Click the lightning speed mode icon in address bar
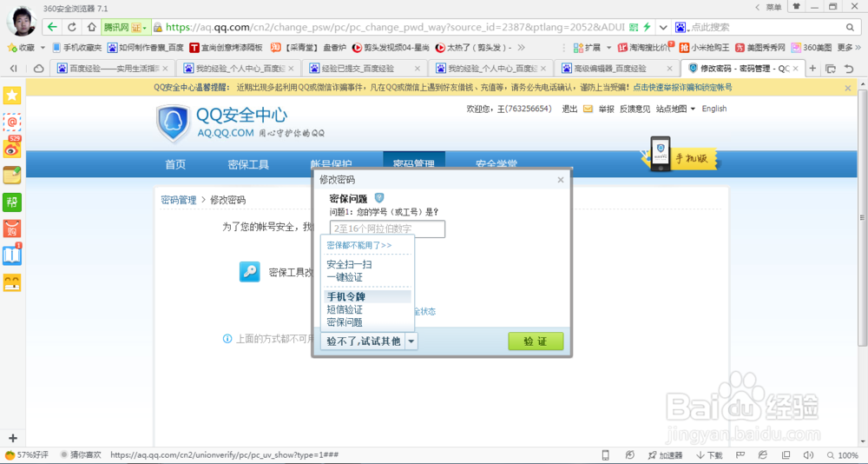Screen dimensions: 868x464 [x=646, y=27]
